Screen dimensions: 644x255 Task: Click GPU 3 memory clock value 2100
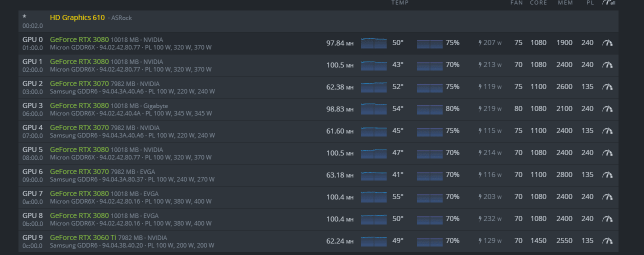pyautogui.click(x=564, y=109)
